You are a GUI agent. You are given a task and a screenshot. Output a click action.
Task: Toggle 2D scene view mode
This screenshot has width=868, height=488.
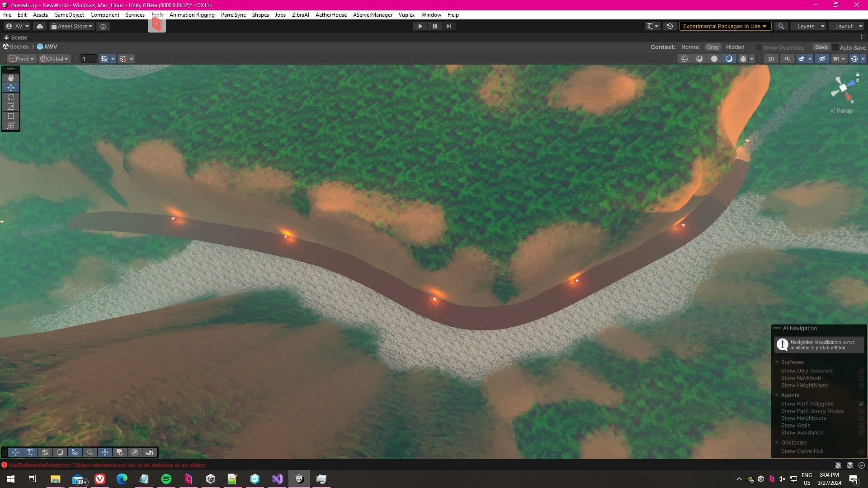771,59
